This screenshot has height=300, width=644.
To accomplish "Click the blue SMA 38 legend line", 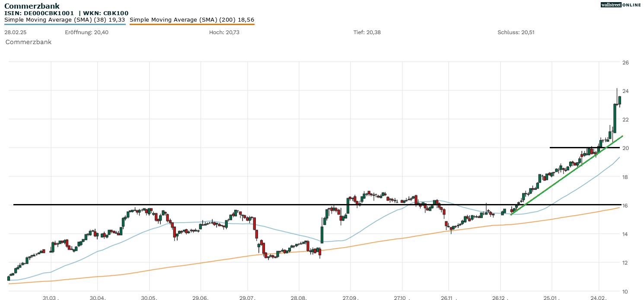I will tap(65, 24).
